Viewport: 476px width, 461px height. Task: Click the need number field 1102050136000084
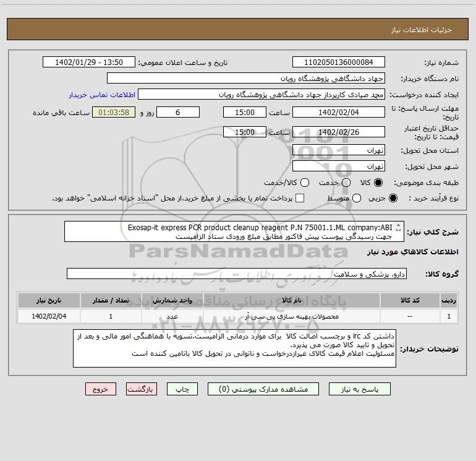point(339,62)
